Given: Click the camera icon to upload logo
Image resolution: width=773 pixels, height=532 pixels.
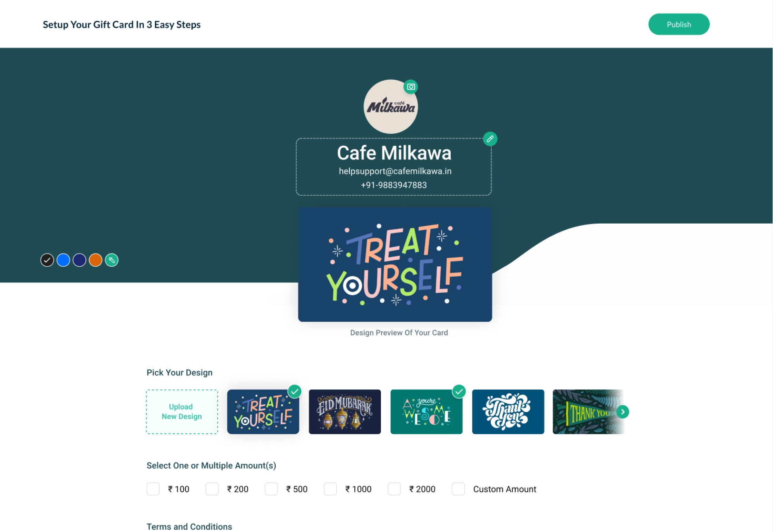Looking at the screenshot, I should pos(411,87).
